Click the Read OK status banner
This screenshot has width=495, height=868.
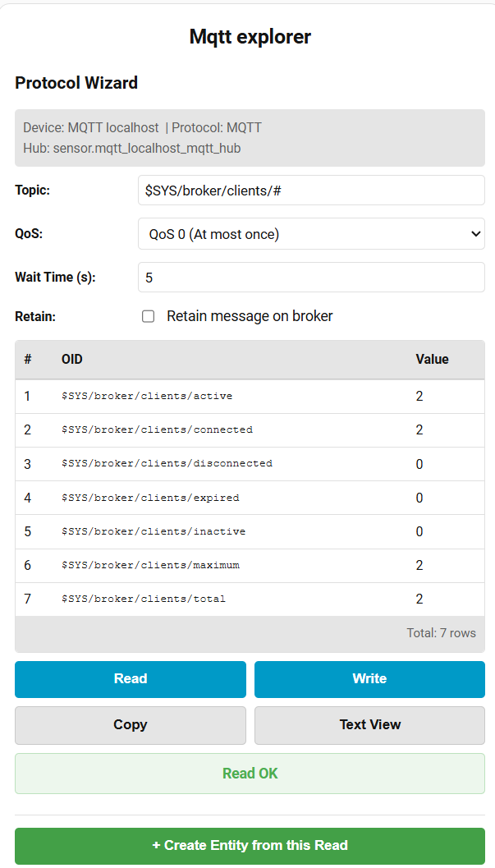coord(248,773)
